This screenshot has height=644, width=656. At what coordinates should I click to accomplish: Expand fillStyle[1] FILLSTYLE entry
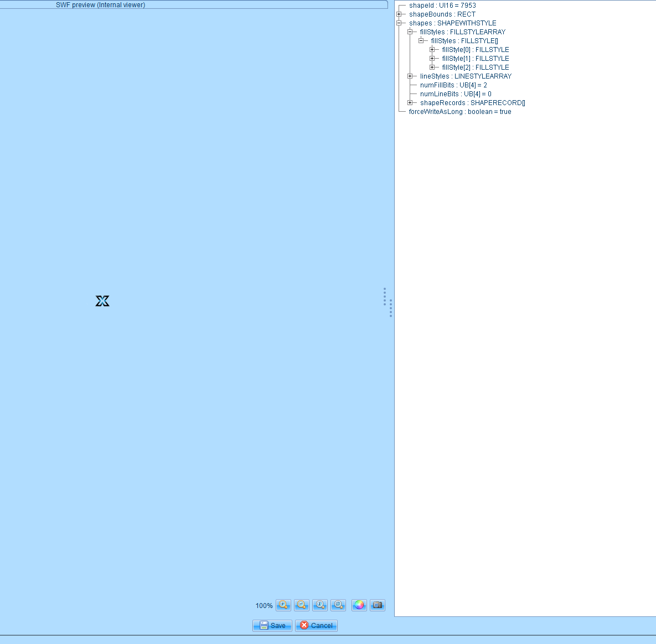coord(432,59)
